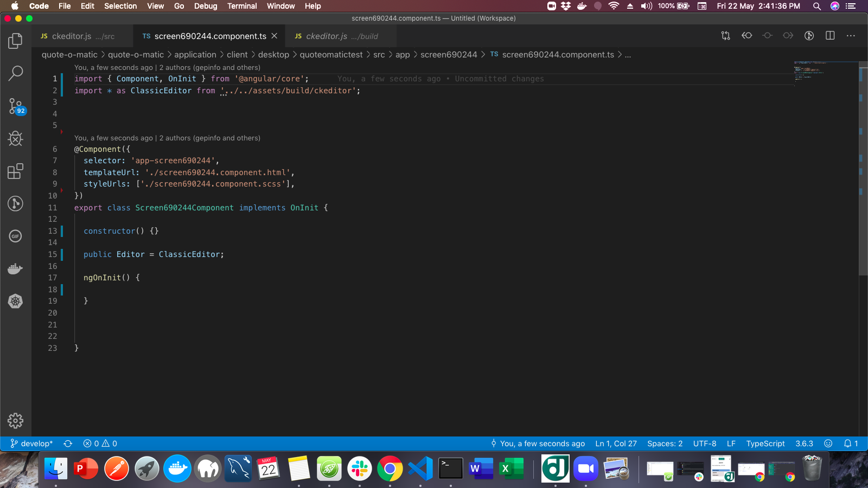Click the feedback smiley in status bar
The image size is (868, 488).
pyautogui.click(x=828, y=444)
